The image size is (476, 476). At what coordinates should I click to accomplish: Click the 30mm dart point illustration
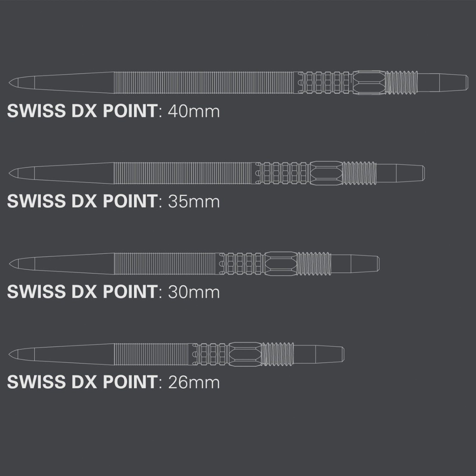pos(194,264)
